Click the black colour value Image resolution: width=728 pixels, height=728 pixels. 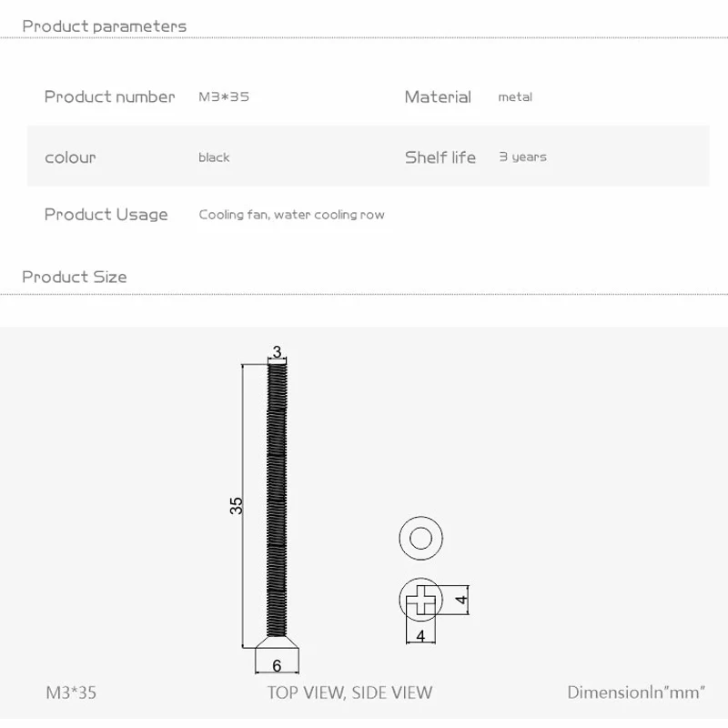[214, 157]
